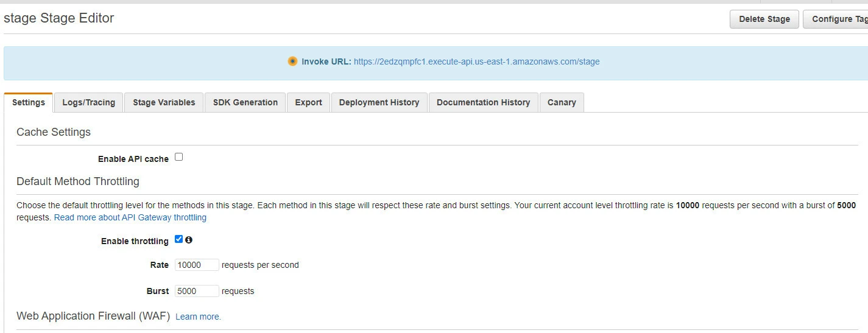Click into the Burst requests field
868x333 pixels.
click(197, 291)
